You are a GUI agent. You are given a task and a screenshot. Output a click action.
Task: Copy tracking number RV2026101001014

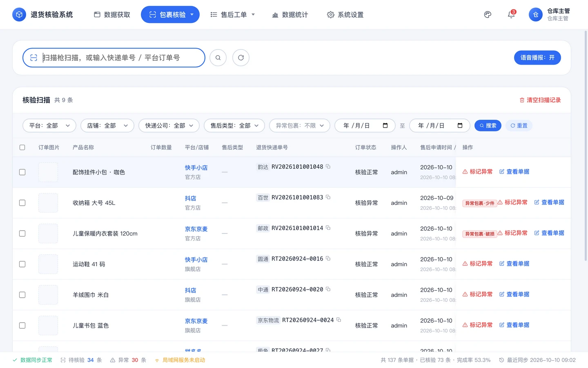(x=328, y=228)
